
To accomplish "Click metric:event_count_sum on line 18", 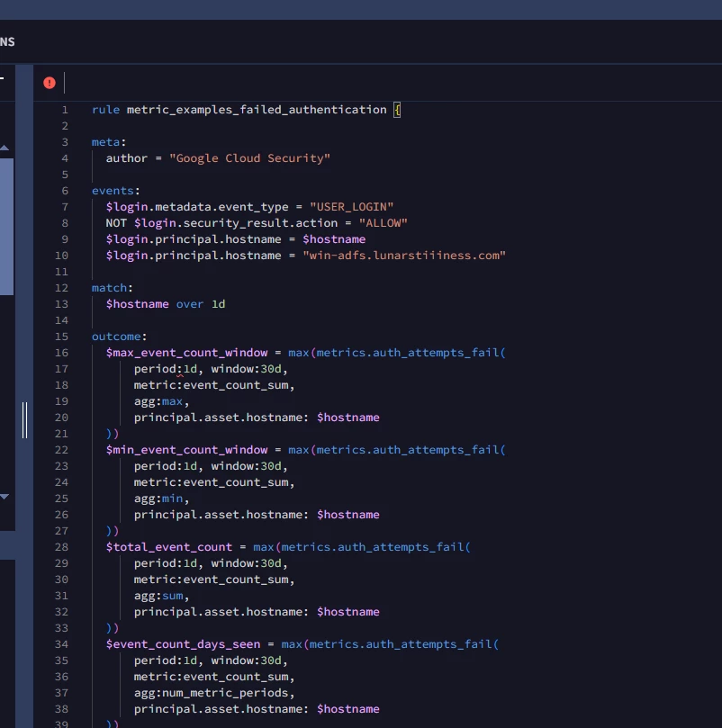I will pyautogui.click(x=211, y=385).
